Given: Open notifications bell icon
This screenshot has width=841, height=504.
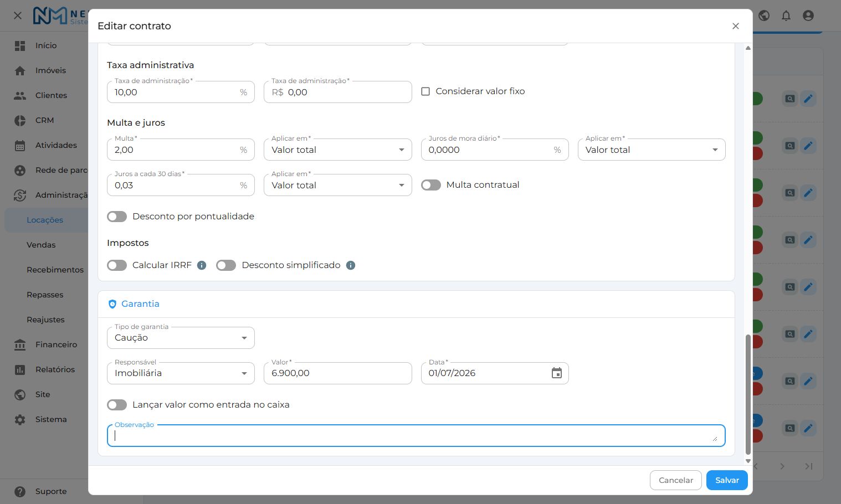Looking at the screenshot, I should (x=786, y=16).
